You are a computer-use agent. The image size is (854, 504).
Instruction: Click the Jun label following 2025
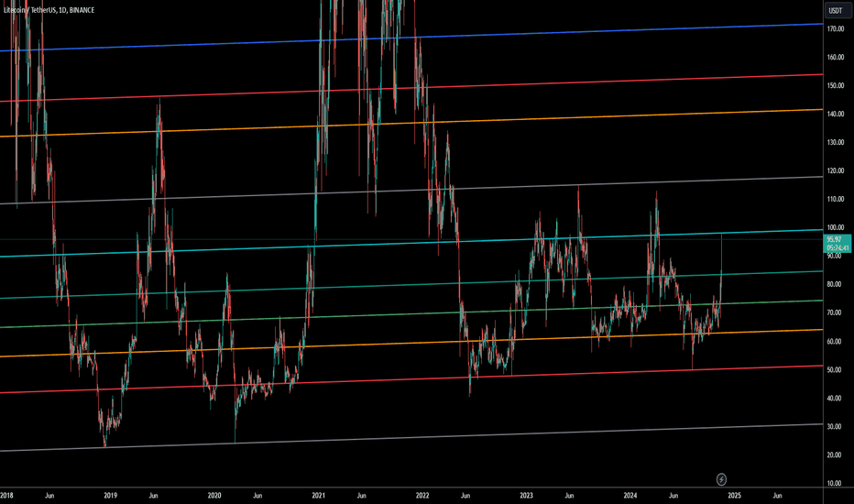778,495
